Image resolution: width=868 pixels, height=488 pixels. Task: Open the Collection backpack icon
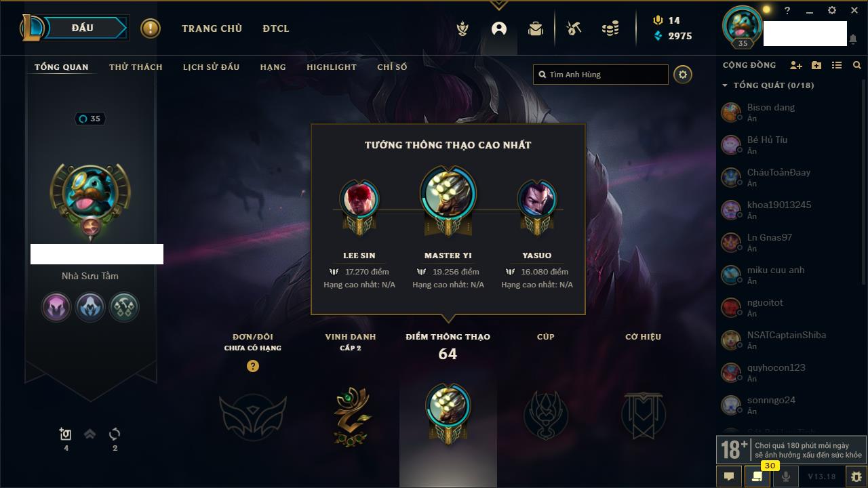click(x=536, y=28)
